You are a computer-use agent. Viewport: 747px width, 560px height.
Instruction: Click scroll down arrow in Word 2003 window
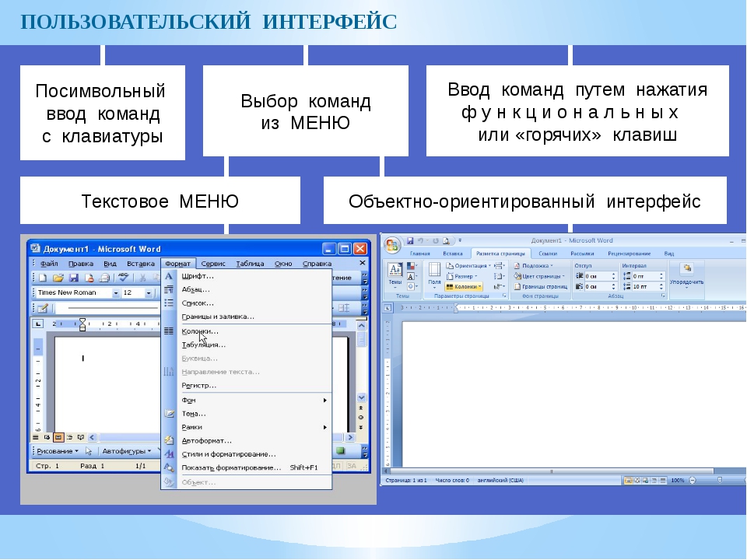(362, 397)
